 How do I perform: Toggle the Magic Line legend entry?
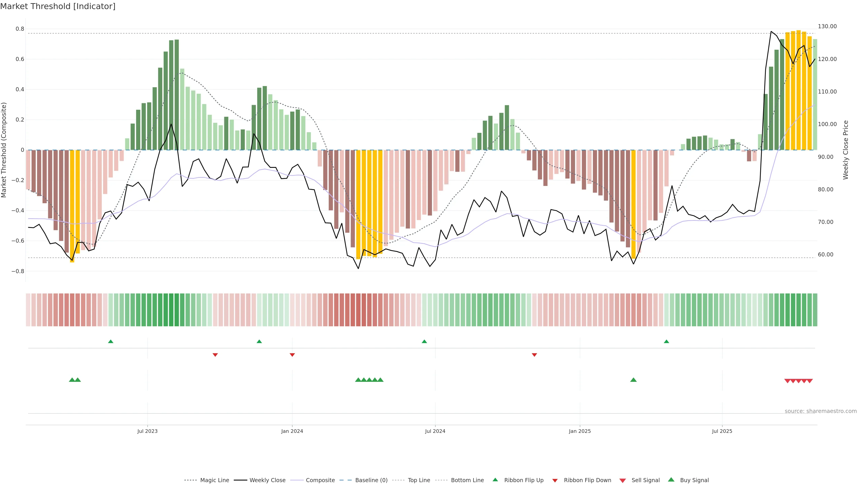214,480
